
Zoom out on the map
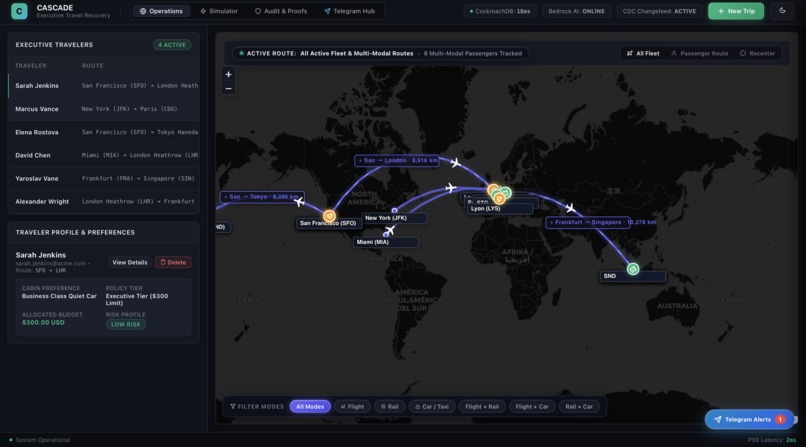tap(228, 88)
